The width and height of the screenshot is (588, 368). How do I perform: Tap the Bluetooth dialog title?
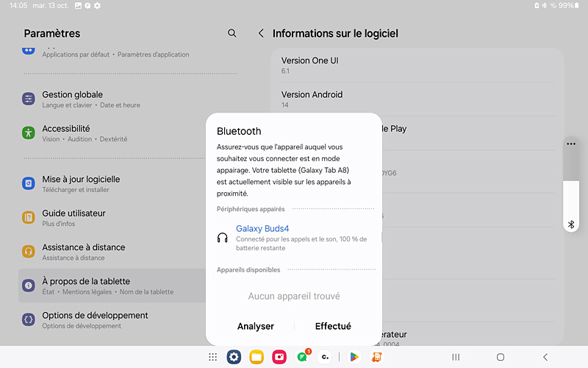[x=239, y=131]
